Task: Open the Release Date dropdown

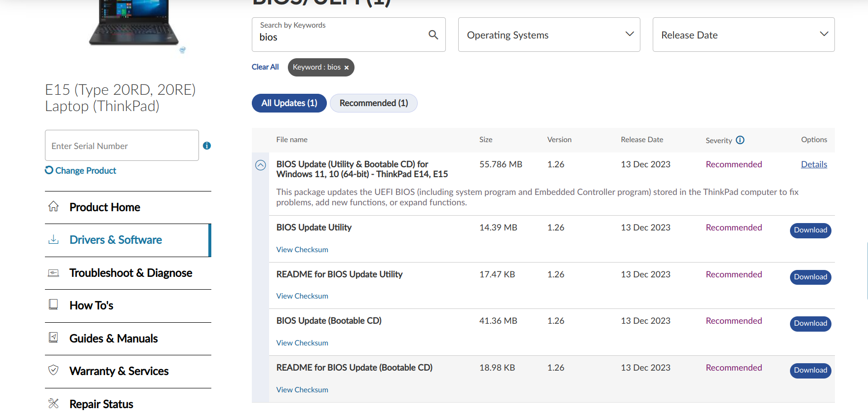Action: [x=744, y=35]
